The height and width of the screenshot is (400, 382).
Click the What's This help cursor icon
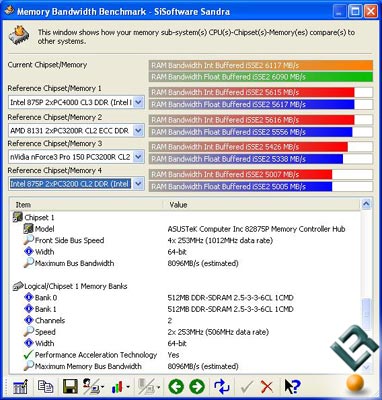point(292,387)
